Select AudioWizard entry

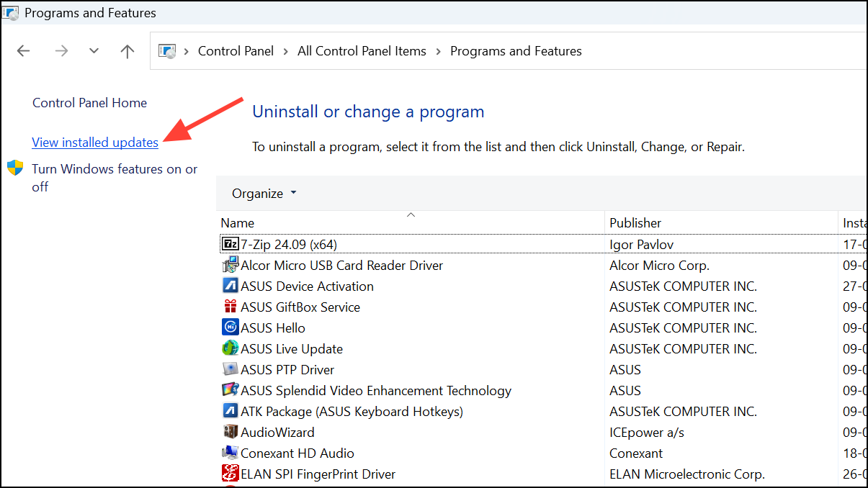click(x=277, y=432)
